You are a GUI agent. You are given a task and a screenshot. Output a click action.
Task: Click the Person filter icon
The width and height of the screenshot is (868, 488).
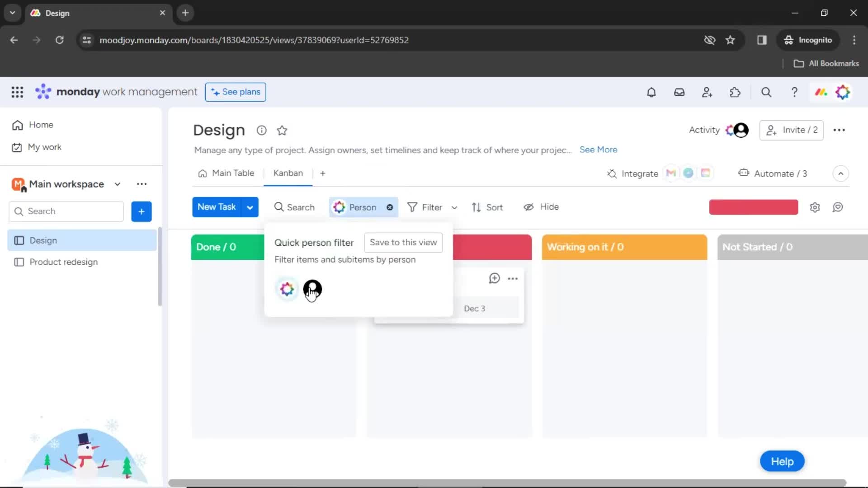click(x=339, y=207)
